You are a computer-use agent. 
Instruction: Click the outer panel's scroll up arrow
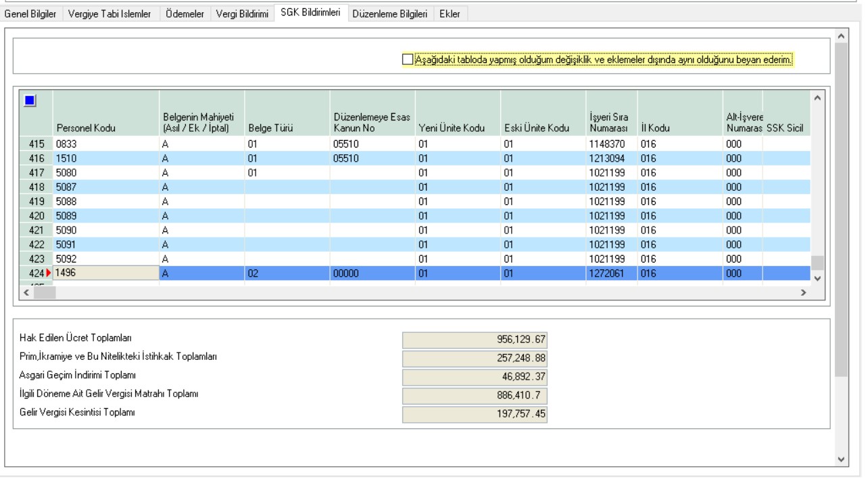841,35
